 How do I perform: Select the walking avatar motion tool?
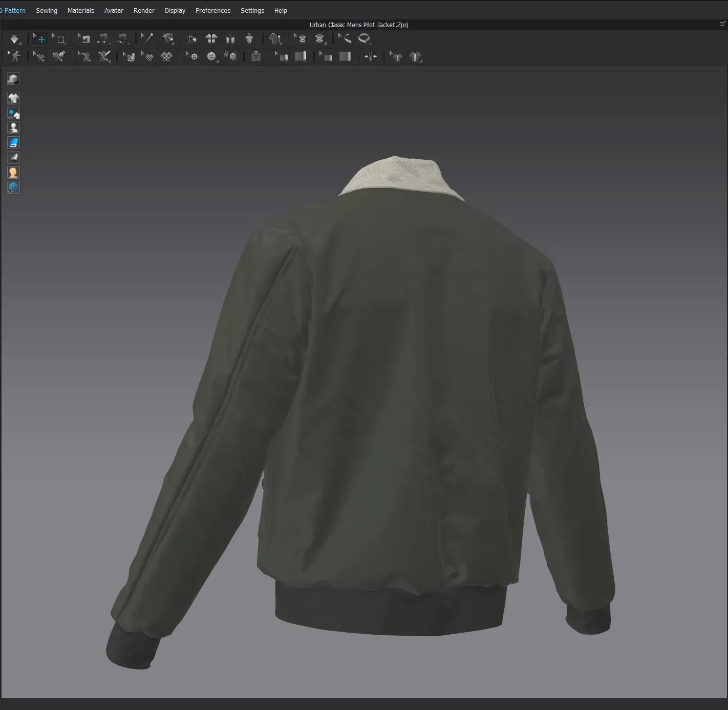[14, 56]
